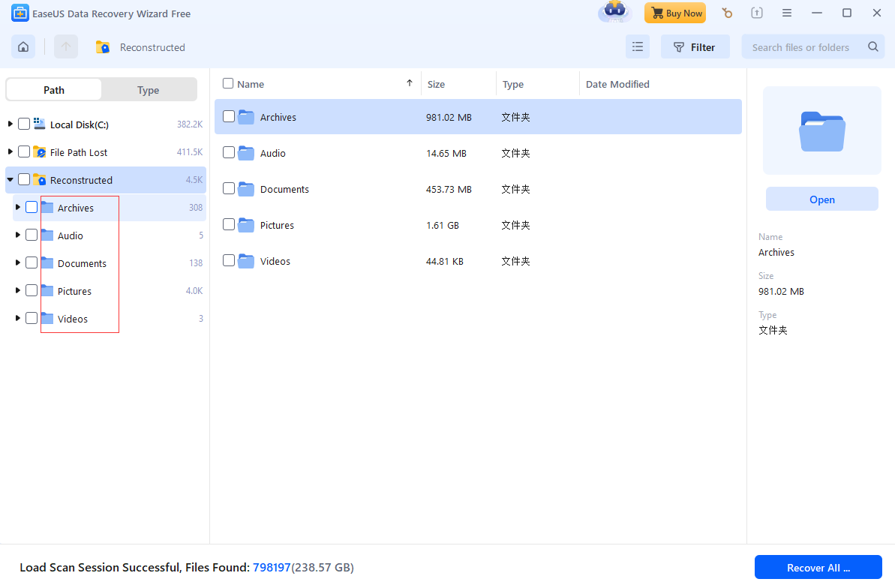Maximize the EaseUS window
This screenshot has width=895, height=588.
(847, 13)
